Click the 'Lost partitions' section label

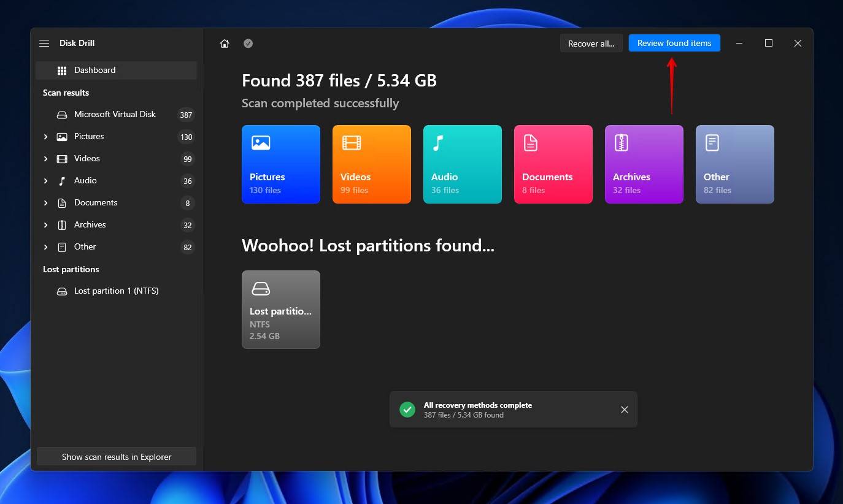(71, 270)
